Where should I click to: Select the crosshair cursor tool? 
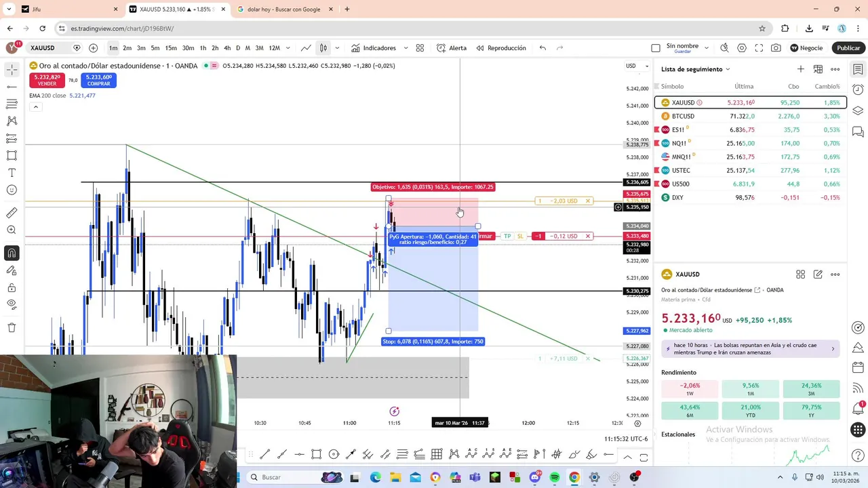tap(12, 70)
